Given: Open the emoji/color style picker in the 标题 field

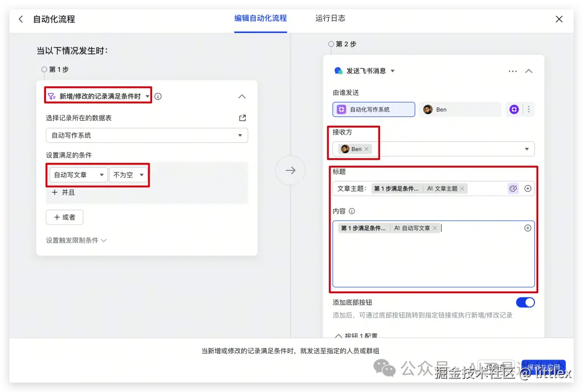Looking at the screenshot, I should coord(513,188).
